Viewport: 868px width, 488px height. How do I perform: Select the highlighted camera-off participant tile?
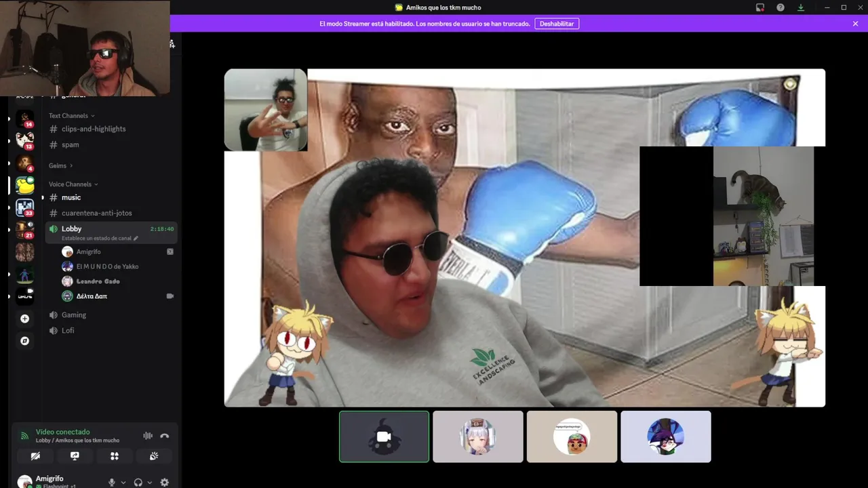(x=384, y=436)
